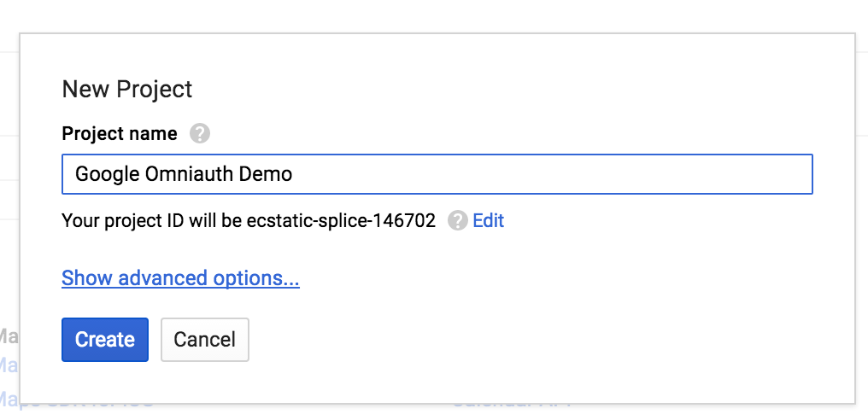This screenshot has height=420, width=868.
Task: Click the faded Maps SDK link at bottom left
Action: (x=76, y=402)
